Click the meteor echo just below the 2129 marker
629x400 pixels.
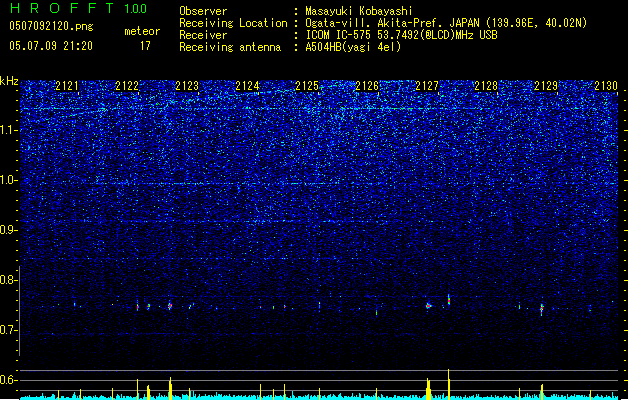(x=542, y=309)
